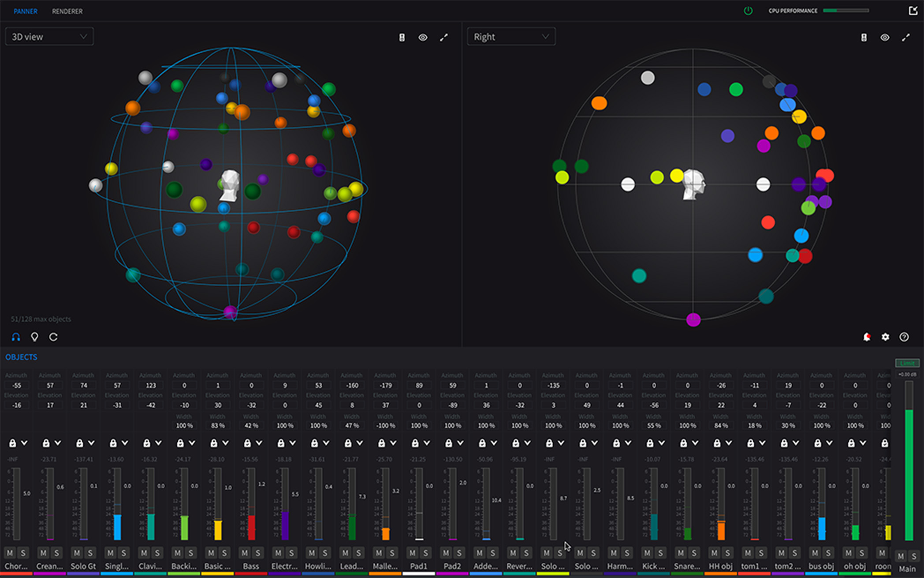Click the headphones binaural icon
The height and width of the screenshot is (578, 924).
pos(16,337)
